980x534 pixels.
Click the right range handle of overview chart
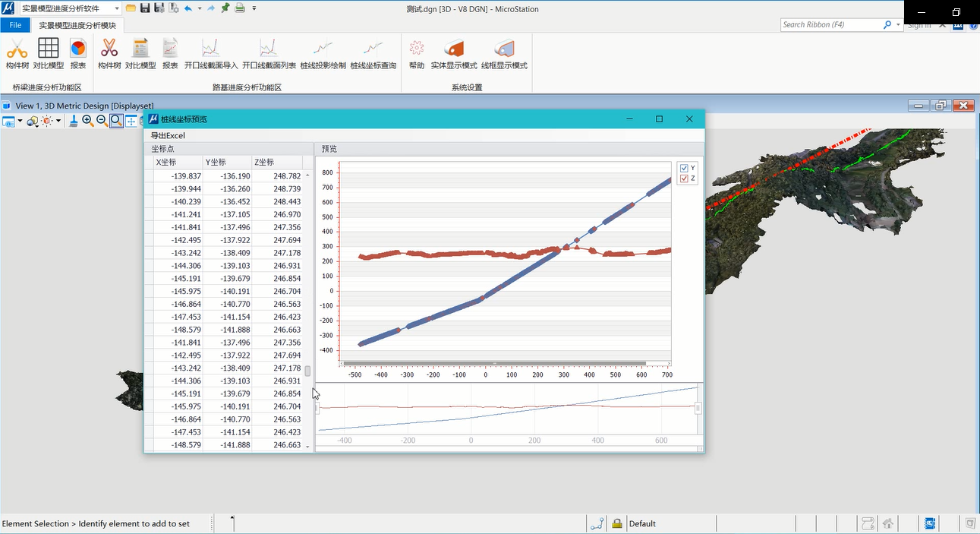[x=698, y=408]
